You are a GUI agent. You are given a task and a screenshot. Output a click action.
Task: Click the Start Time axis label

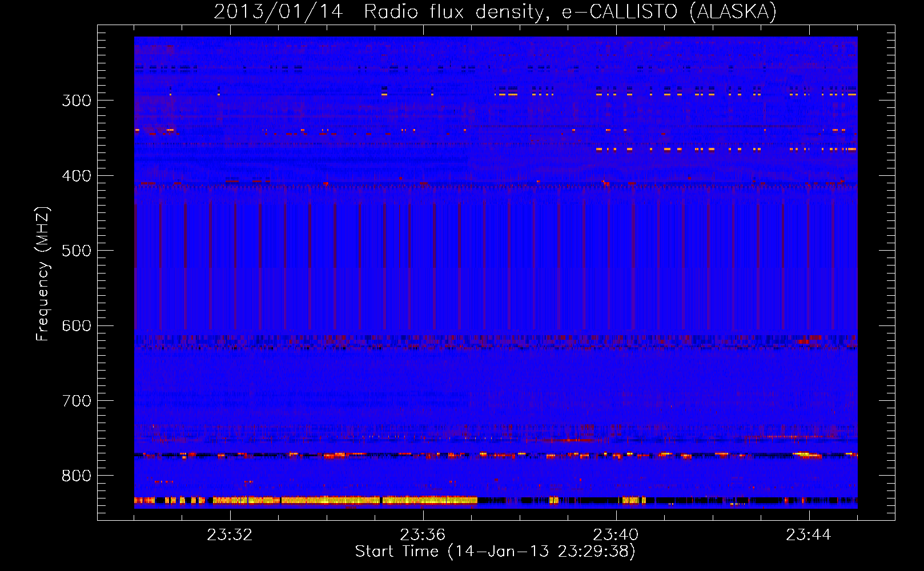pos(495,552)
